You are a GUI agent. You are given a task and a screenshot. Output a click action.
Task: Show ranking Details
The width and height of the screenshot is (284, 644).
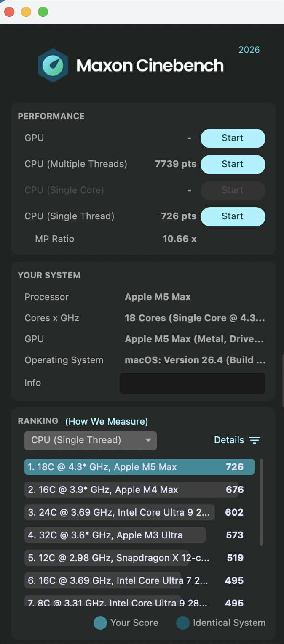tap(229, 440)
